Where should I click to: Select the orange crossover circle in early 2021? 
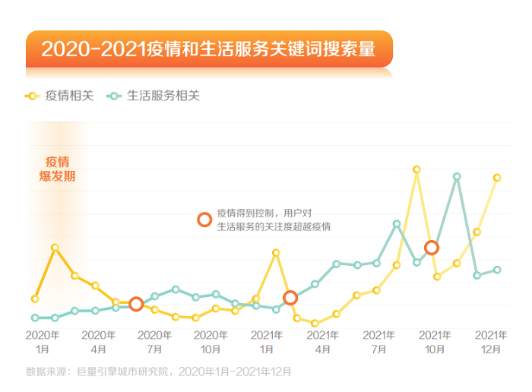pyautogui.click(x=290, y=298)
